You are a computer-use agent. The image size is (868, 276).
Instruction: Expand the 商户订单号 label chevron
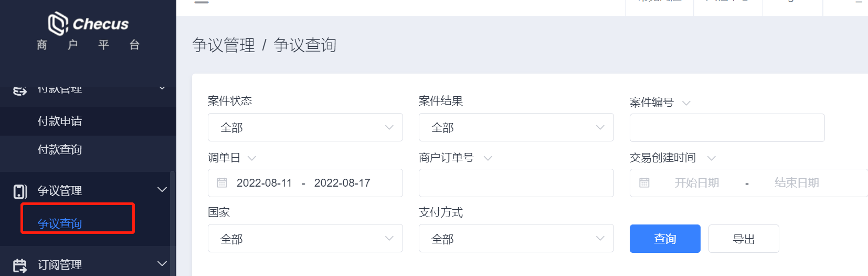tap(488, 158)
